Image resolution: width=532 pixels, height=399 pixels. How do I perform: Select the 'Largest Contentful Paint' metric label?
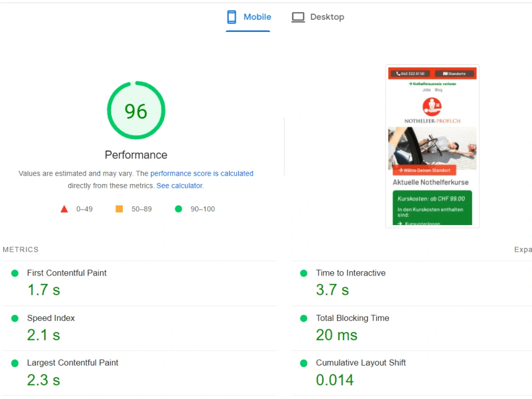tap(72, 363)
